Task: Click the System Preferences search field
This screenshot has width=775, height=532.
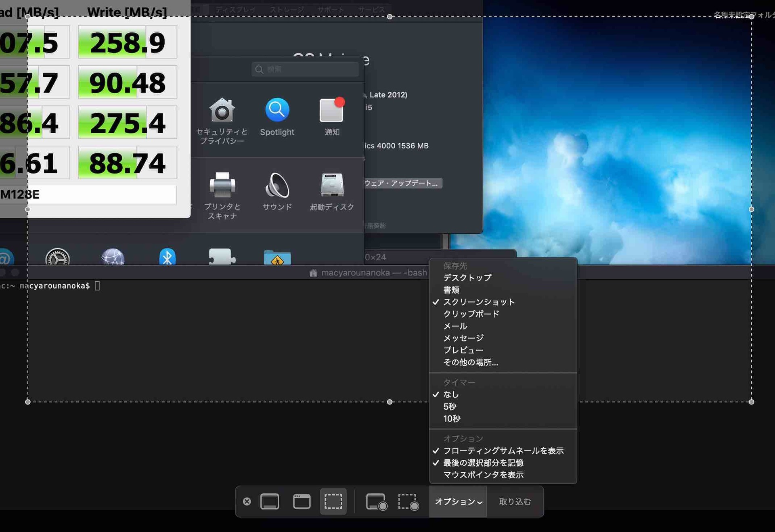Action: coord(305,69)
